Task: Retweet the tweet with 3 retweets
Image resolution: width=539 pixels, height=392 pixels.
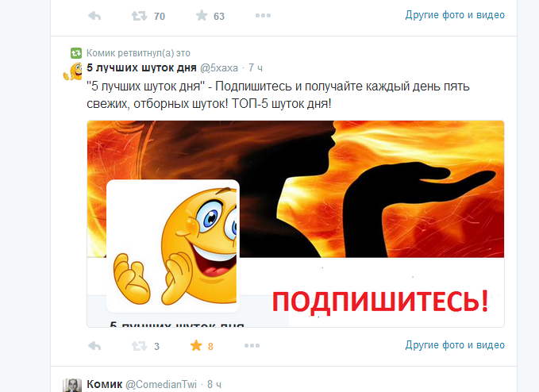Action: [x=140, y=346]
